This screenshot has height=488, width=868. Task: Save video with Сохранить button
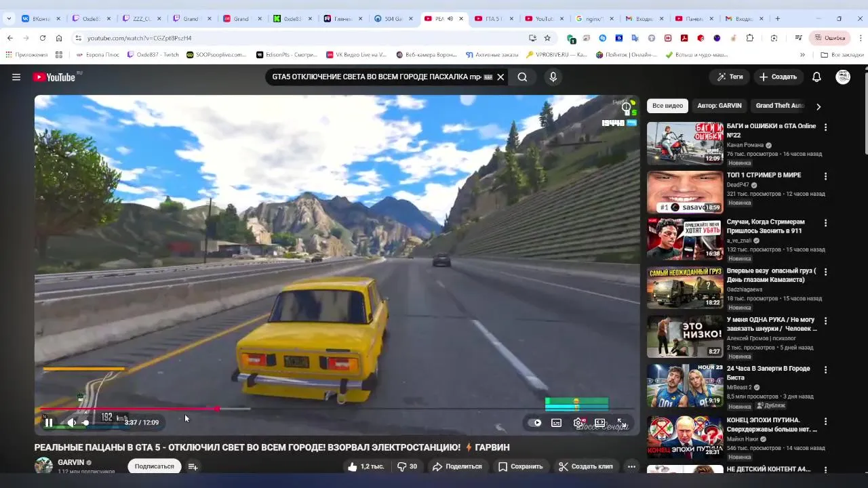click(520, 466)
